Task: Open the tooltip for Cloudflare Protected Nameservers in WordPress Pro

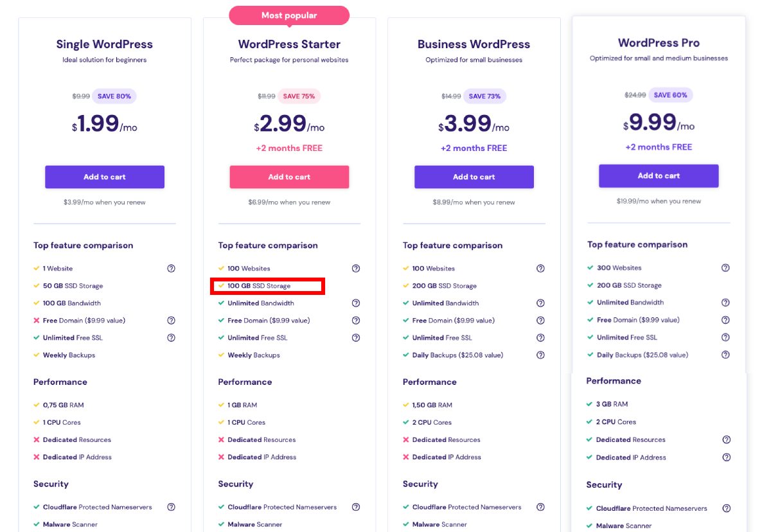Action: [x=725, y=508]
